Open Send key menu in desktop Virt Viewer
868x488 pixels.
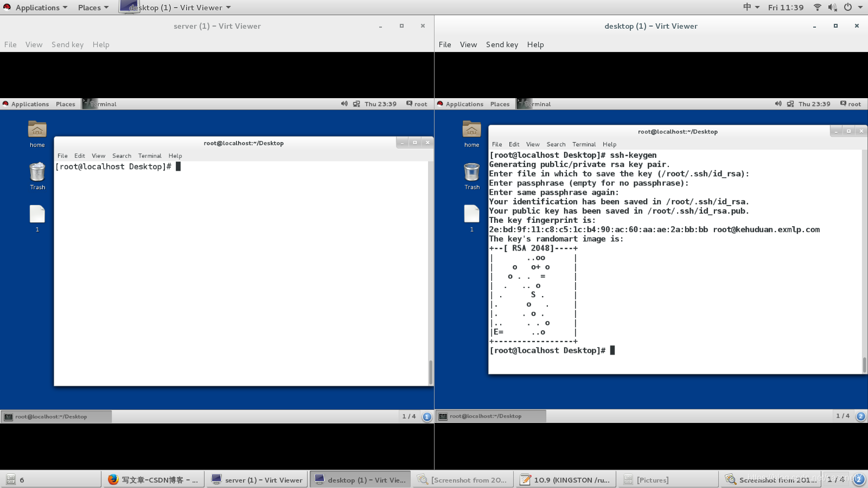click(502, 44)
